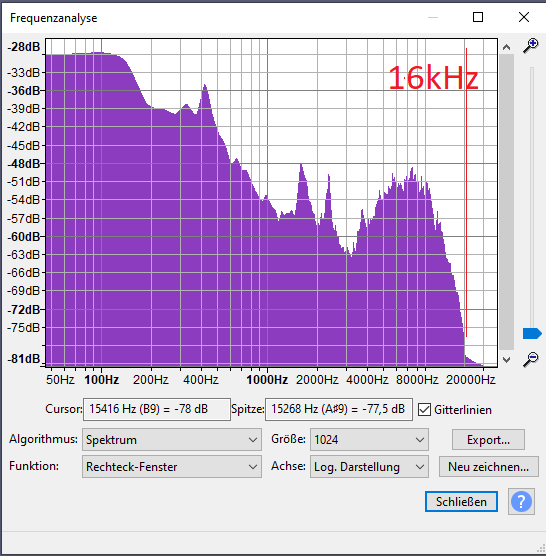Toggle the Gitterlinien checkbox
This screenshot has width=546, height=556.
click(424, 410)
